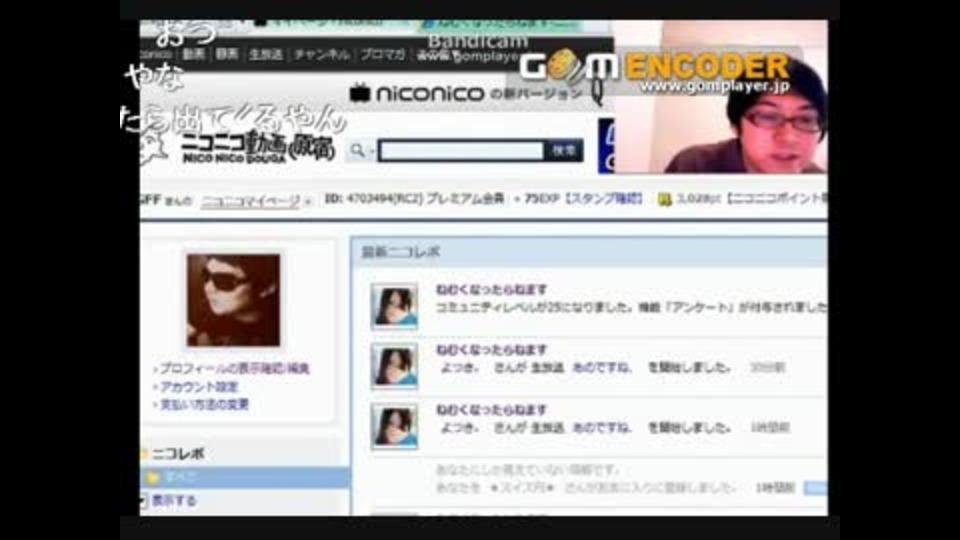Image resolution: width=960 pixels, height=540 pixels.
Task: Open broadcast あのですね。 from the 1時間前 entry
Action: (x=601, y=427)
